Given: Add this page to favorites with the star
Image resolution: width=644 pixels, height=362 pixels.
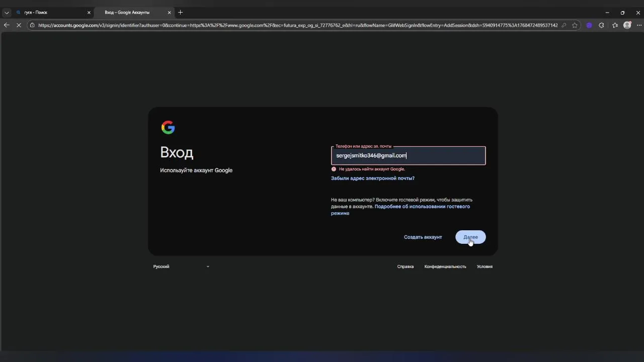Looking at the screenshot, I should click(575, 25).
